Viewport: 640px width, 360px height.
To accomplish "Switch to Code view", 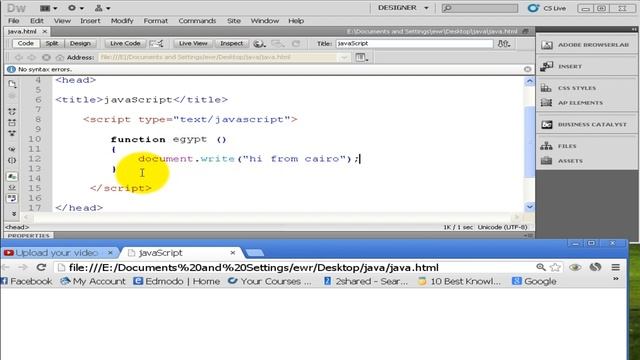I will (26, 43).
